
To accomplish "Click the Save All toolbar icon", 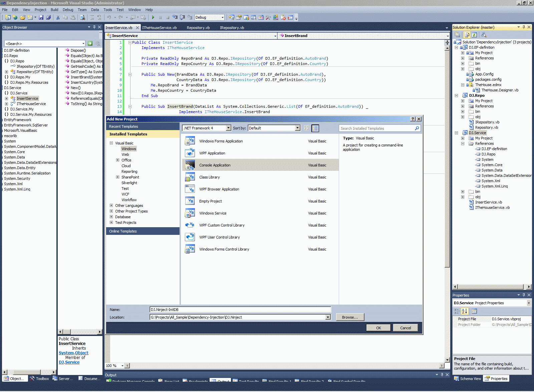I will [x=48, y=17].
